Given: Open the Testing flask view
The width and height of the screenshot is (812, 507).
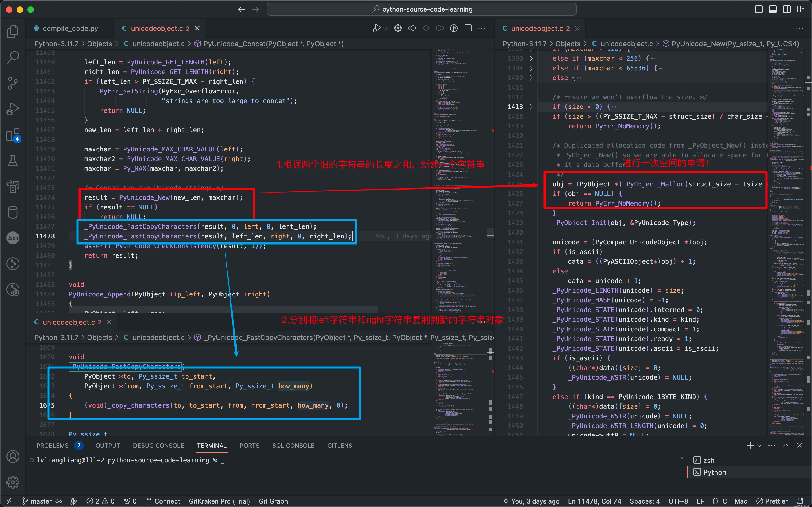Looking at the screenshot, I should pos(13,161).
